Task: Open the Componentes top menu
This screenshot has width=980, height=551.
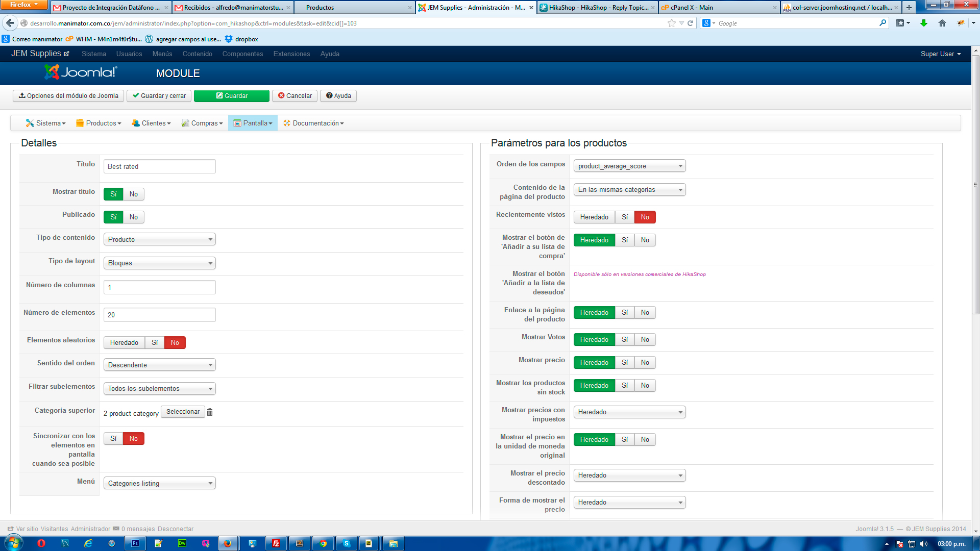Action: click(242, 54)
